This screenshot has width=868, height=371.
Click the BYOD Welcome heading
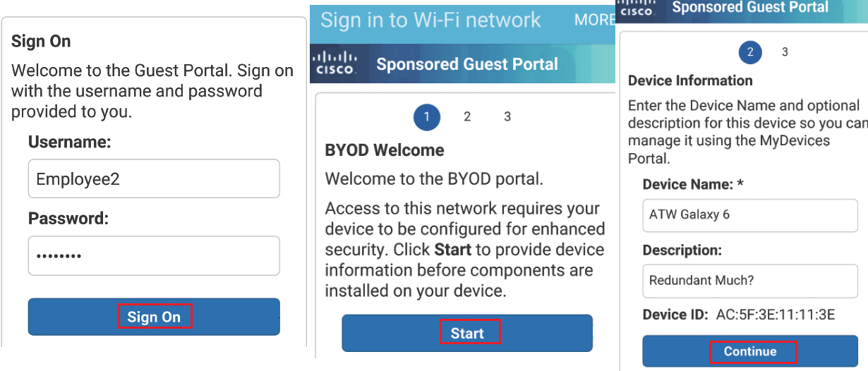385,150
